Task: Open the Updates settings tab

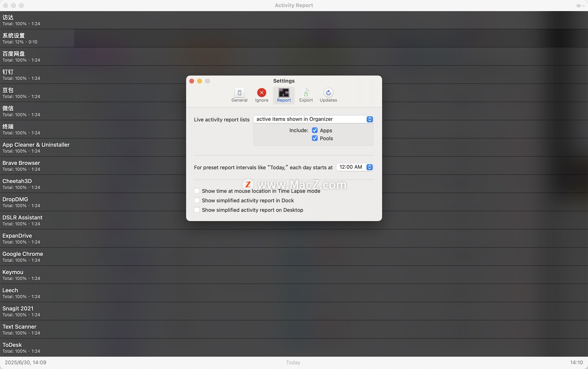Action: (328, 95)
